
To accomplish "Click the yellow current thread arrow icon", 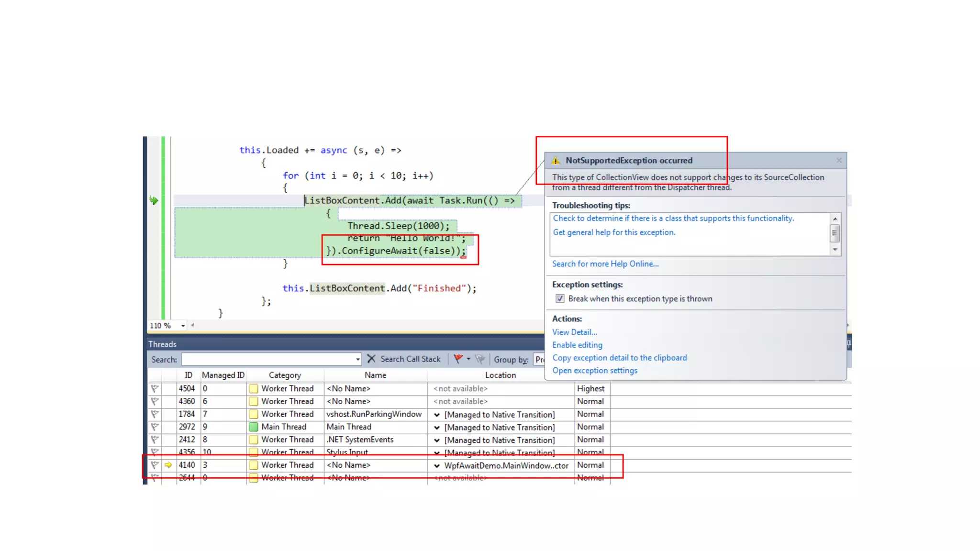I will 168,465.
